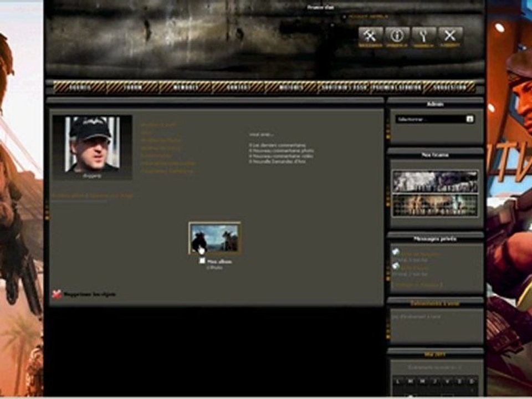Expand the Admin Sélectionner dropdown
The width and height of the screenshot is (532, 399).
(x=435, y=119)
